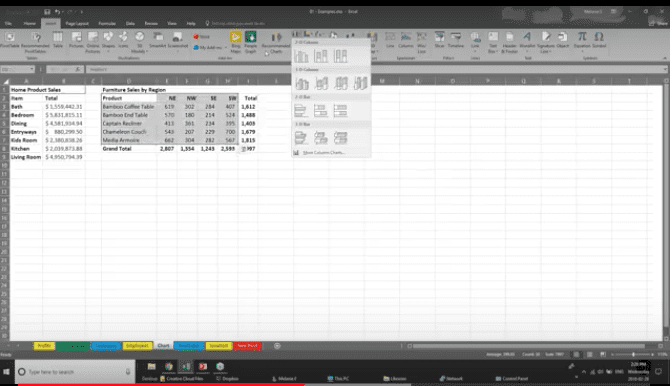Screen dimensions: 672x386
Task: Select 2-D Clustered Column chart
Action: point(301,56)
